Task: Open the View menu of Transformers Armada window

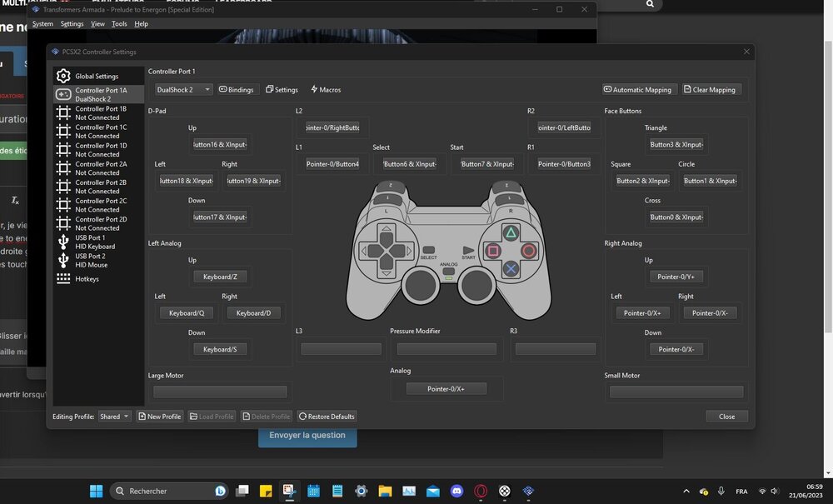Action: pyautogui.click(x=97, y=23)
